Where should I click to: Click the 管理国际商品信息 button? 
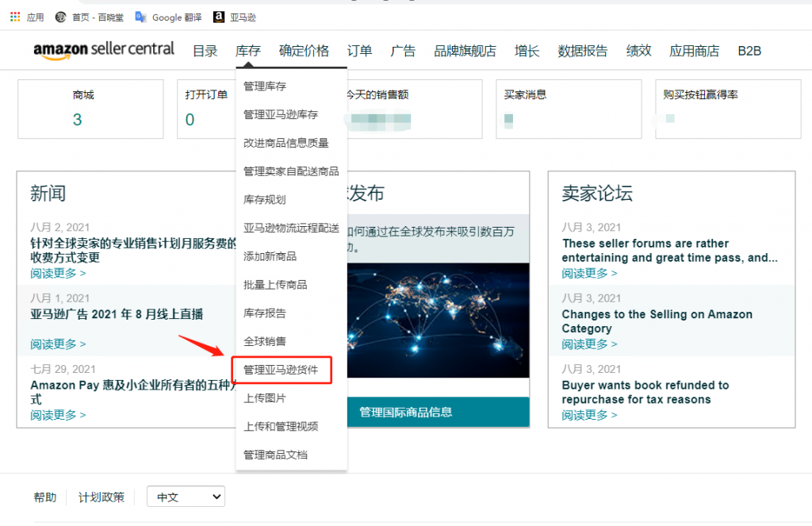(438, 412)
